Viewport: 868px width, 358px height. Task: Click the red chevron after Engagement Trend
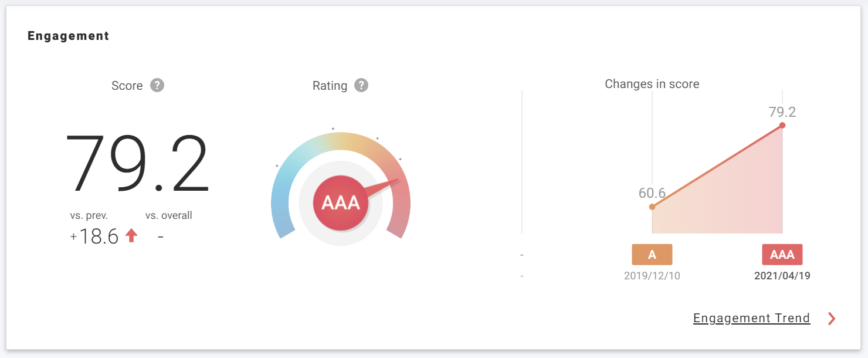[832, 319]
